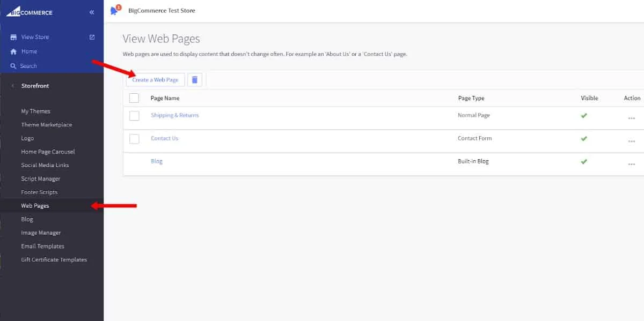Tick the select-all header checkbox
Viewport: 644px width, 321px height.
[x=134, y=98]
